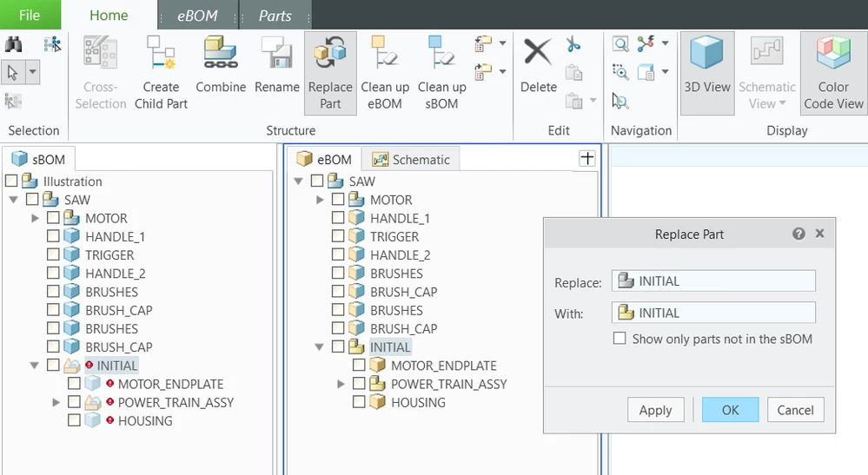Switch to the Parts ribbon tab

(275, 16)
